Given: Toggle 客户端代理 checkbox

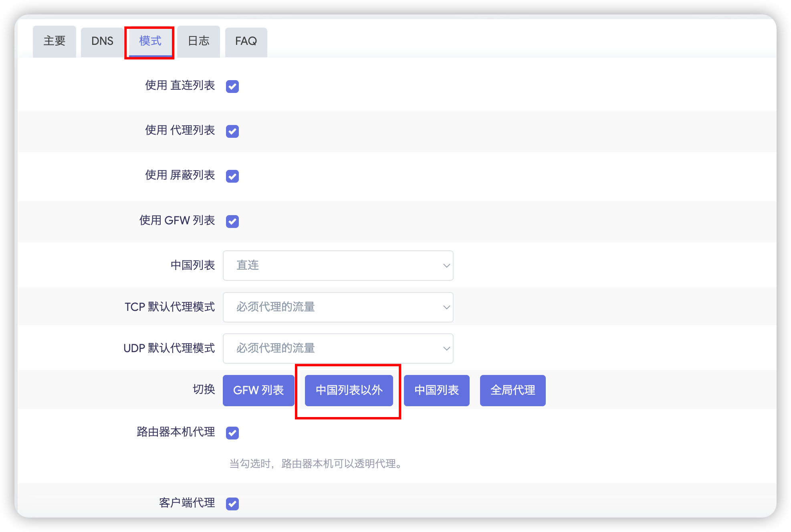Looking at the screenshot, I should coord(232,504).
